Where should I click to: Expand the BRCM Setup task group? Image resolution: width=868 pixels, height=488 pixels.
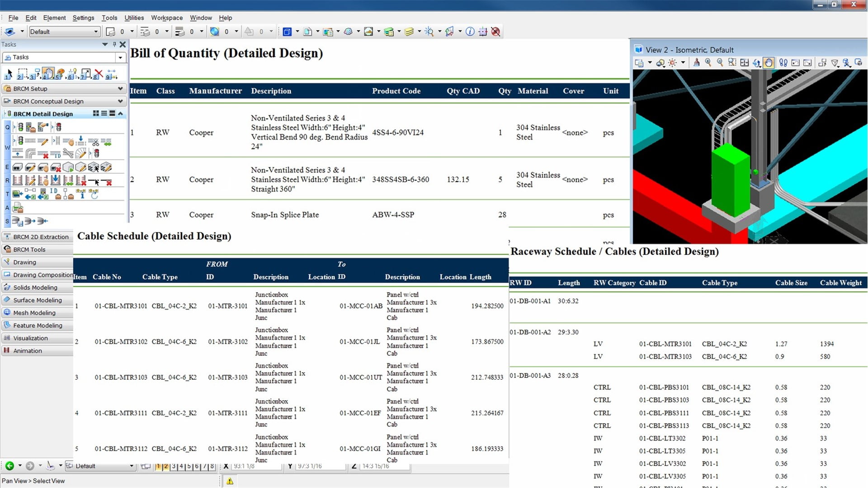120,89
